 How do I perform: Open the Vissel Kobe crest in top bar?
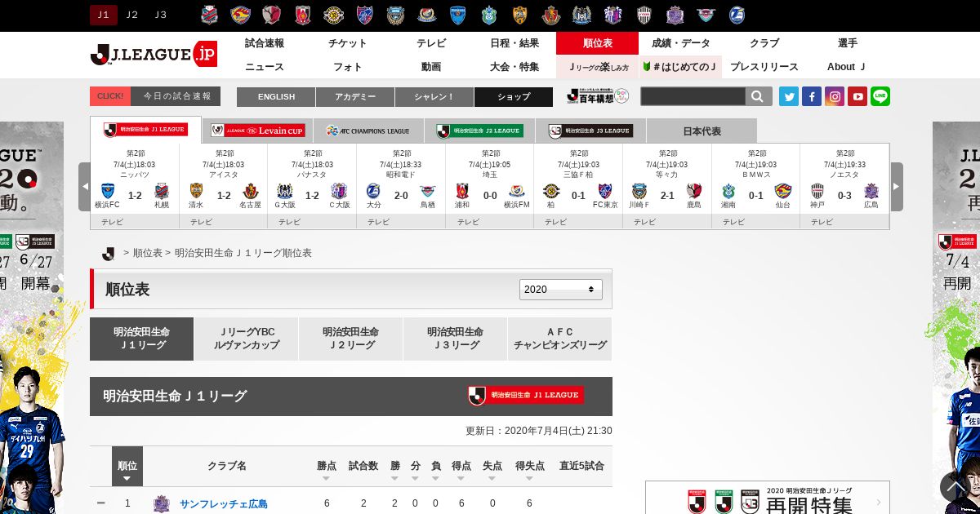[x=644, y=15]
